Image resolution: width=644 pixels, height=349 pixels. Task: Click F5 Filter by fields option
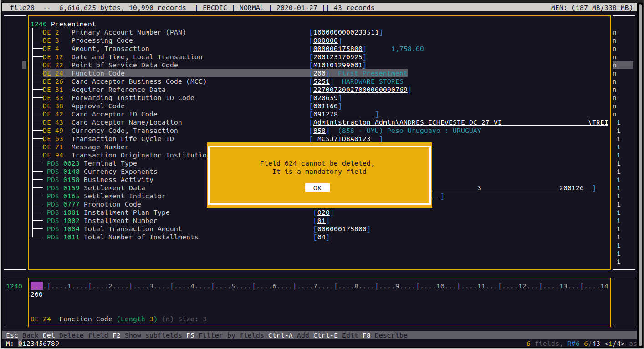pos(225,335)
